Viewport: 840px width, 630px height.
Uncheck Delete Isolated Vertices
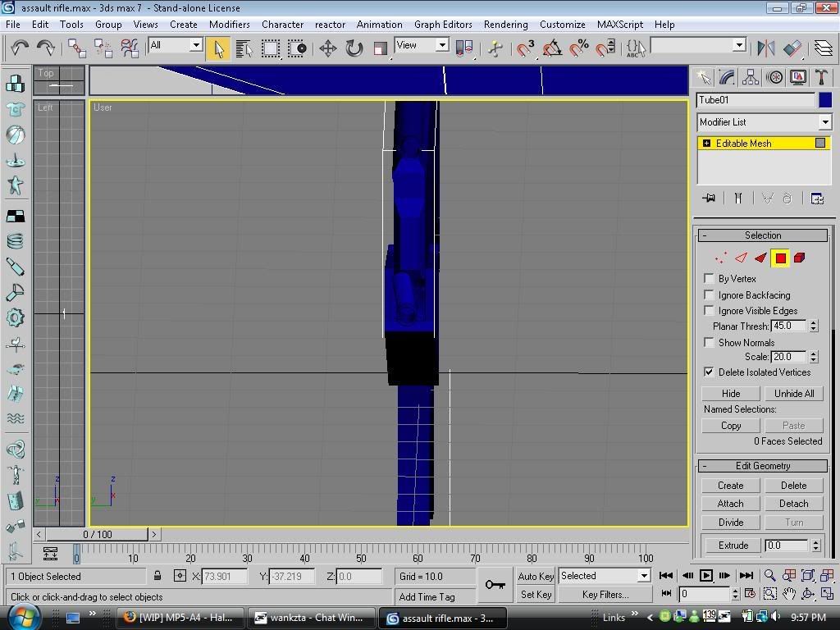pyautogui.click(x=710, y=372)
